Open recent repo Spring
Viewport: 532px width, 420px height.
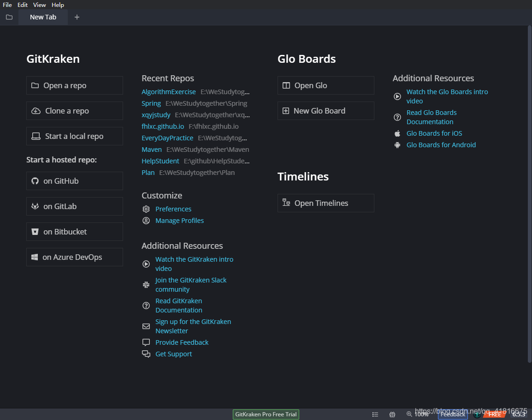click(151, 103)
